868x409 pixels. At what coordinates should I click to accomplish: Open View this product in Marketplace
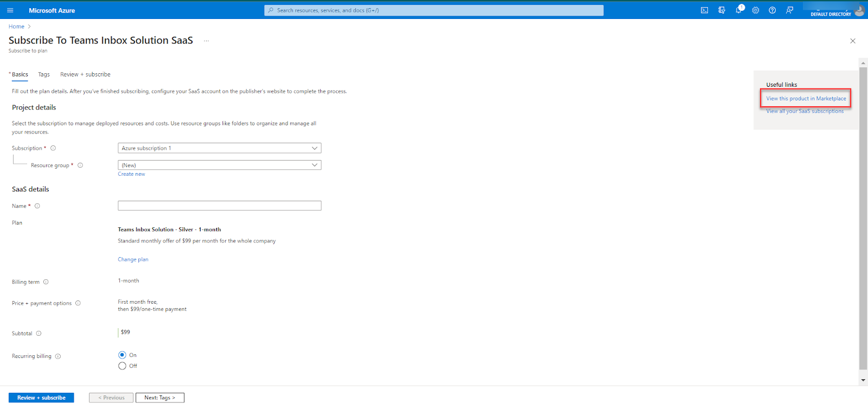pos(806,99)
